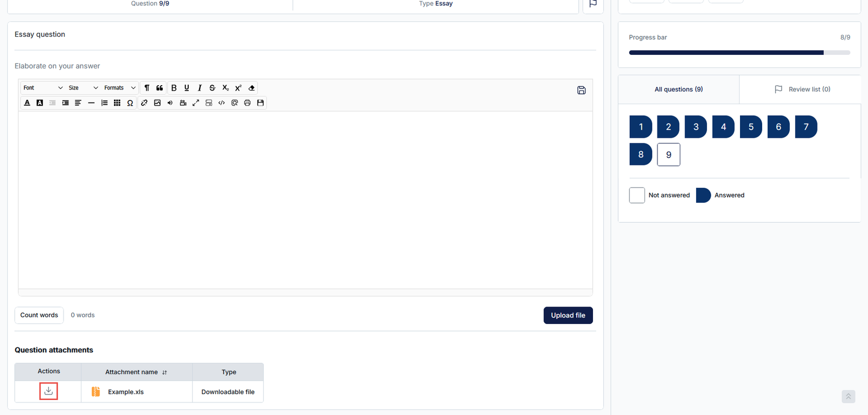
Task: Click the Count words button
Action: [39, 315]
